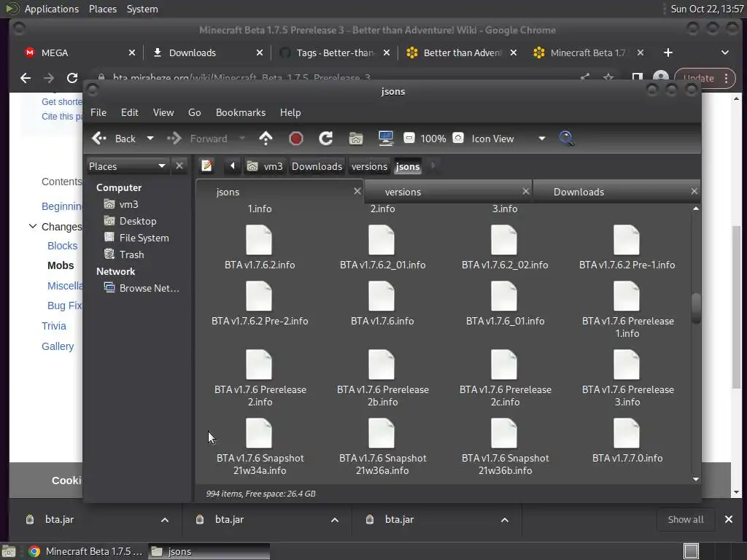The height and width of the screenshot is (560, 747).
Task: Open the Mobs link in wiki contents
Action: (x=61, y=265)
